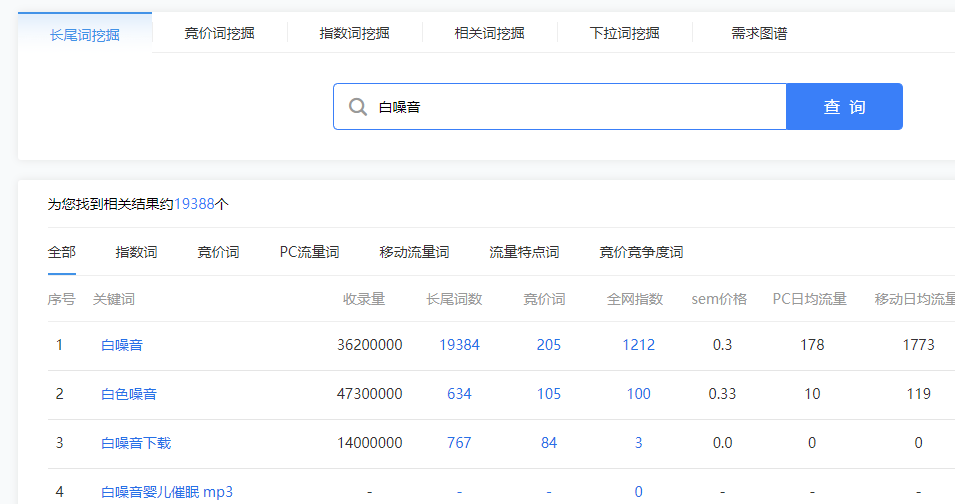Switch to 竞价竞争度词 filter
Viewport: 955px width, 504px height.
click(641, 252)
